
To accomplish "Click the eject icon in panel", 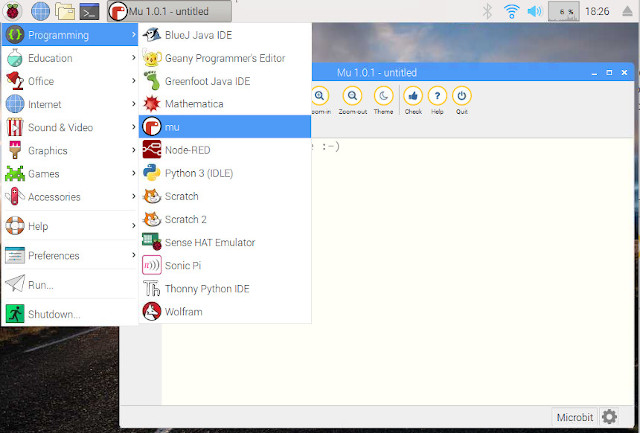I will (x=627, y=11).
